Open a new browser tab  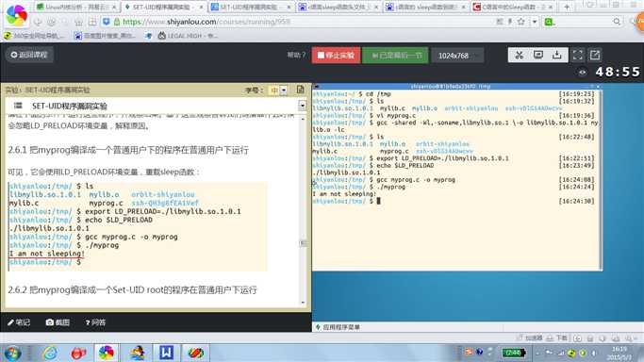coord(567,7)
